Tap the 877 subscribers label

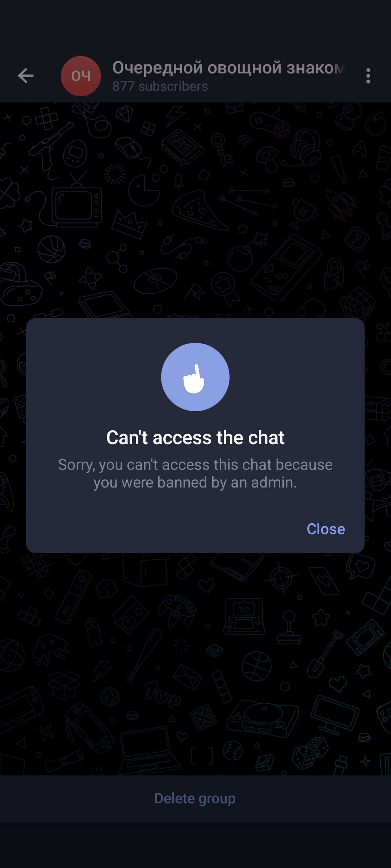160,86
